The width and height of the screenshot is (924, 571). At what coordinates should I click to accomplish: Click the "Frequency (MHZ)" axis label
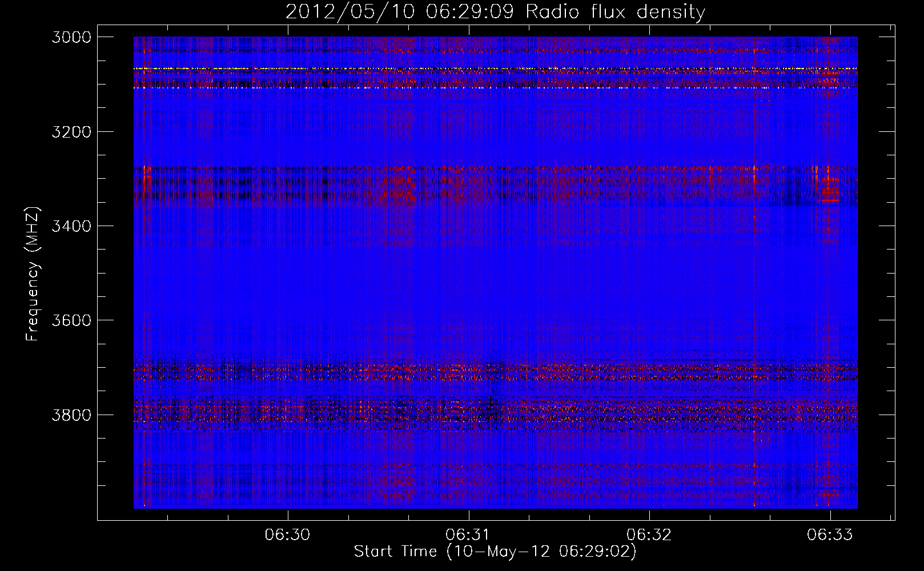(33, 274)
